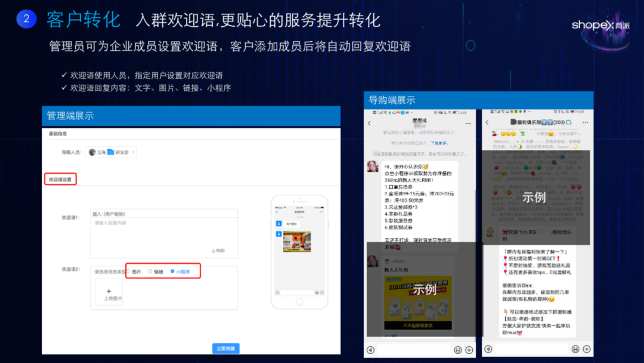The height and width of the screenshot is (363, 644).
Task: Tap the voice icon in welcome-message chat
Action: tap(371, 350)
